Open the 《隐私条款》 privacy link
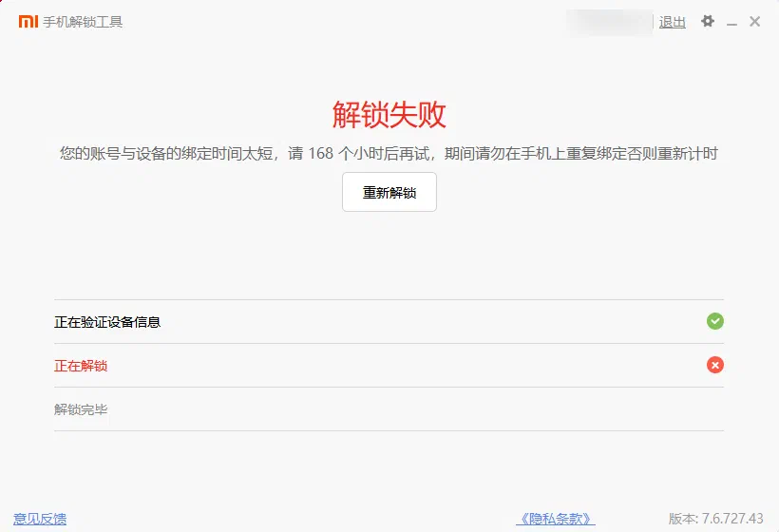 tap(556, 519)
